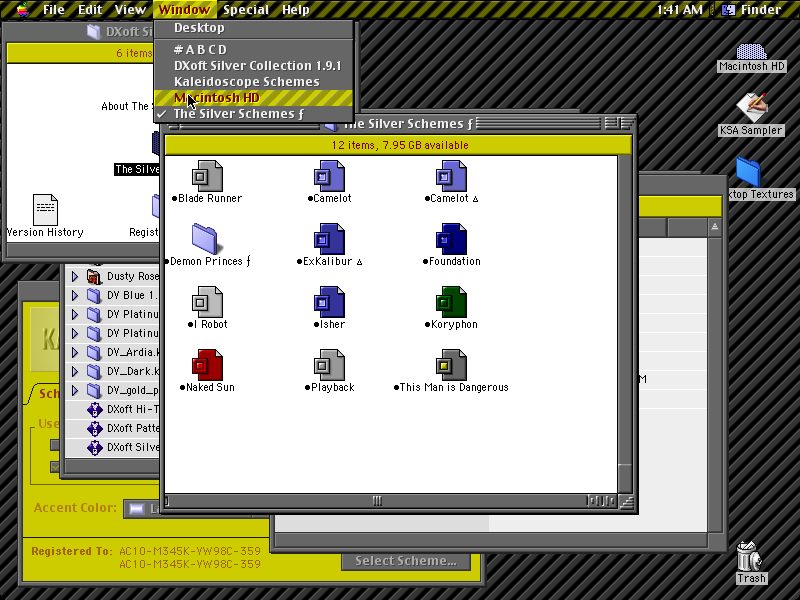Open the Finder application menu at right
Screen dimensions: 800x600
coord(752,10)
